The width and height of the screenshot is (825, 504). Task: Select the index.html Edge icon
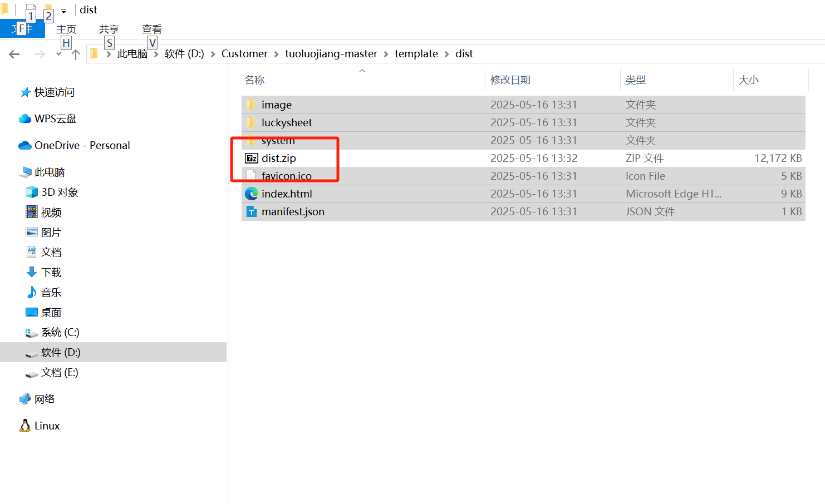point(252,194)
